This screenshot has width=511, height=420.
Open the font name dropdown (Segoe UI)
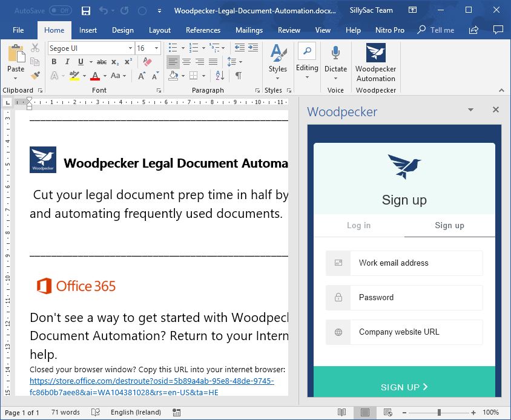pos(130,48)
